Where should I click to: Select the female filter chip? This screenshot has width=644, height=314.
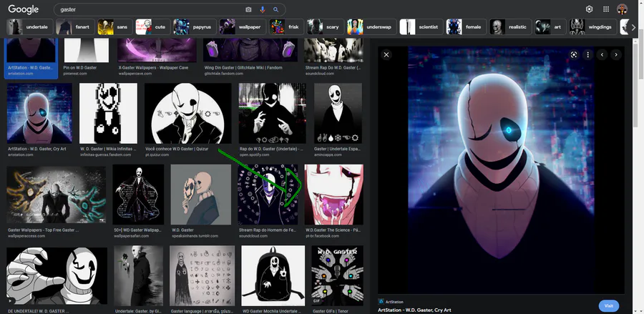[x=466, y=27]
